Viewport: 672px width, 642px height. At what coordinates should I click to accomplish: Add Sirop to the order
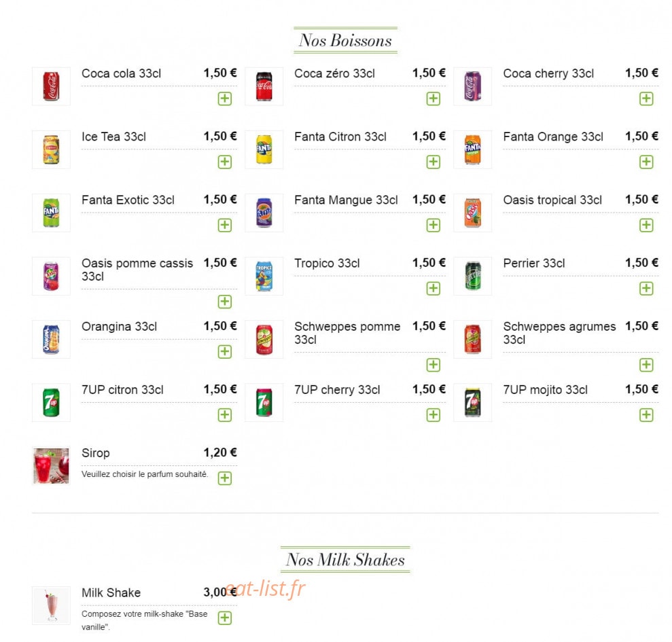coord(225,478)
